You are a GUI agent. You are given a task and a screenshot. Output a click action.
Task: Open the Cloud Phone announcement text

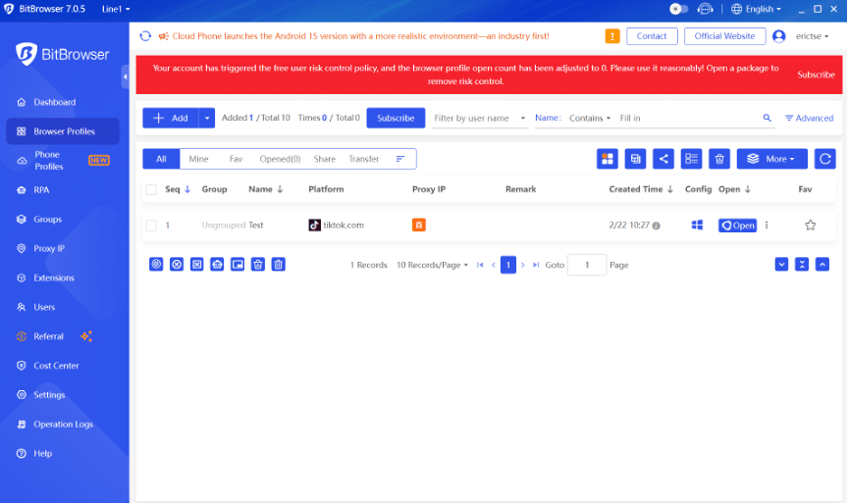tap(360, 36)
